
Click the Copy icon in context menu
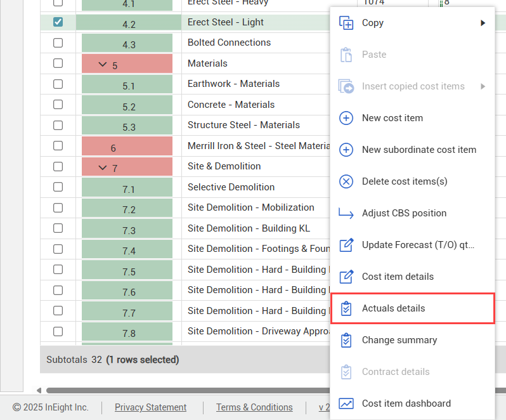(346, 23)
